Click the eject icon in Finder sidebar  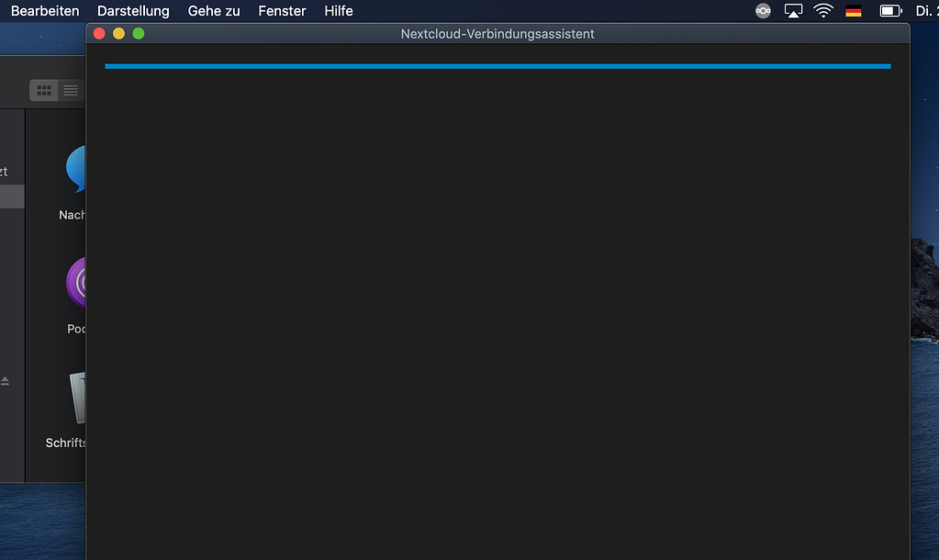[5, 380]
